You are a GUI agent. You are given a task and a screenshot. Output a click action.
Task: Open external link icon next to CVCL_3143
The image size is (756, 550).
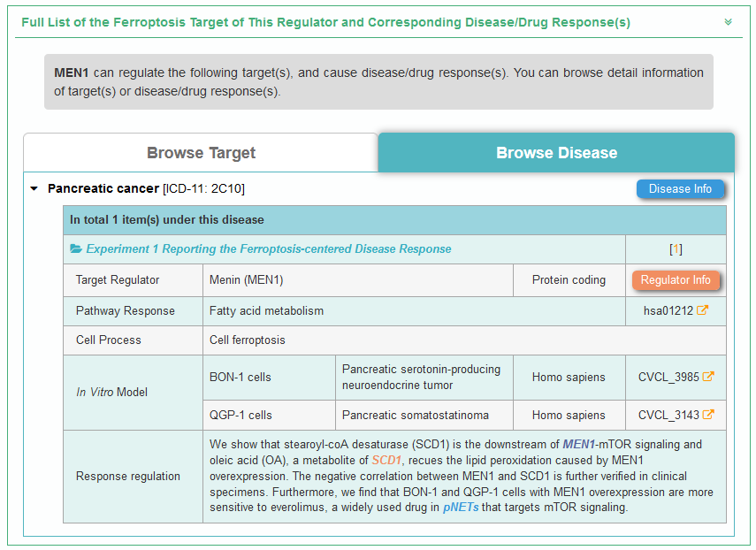[x=708, y=415]
